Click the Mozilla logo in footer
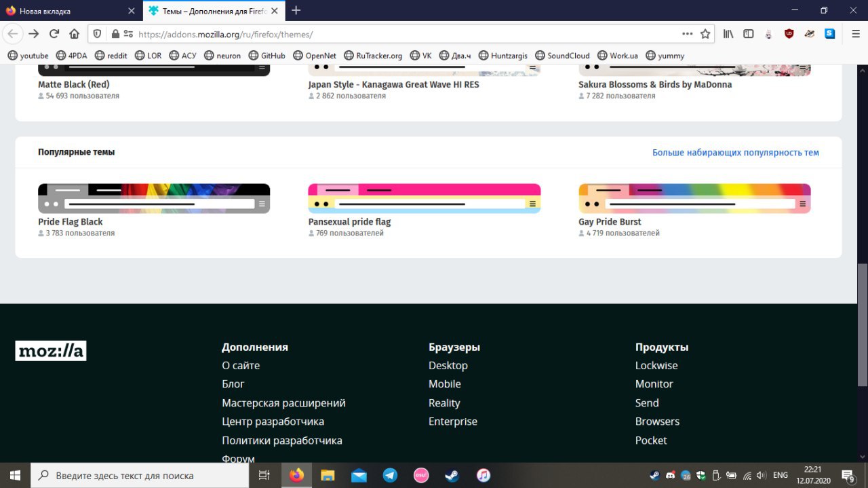Image resolution: width=868 pixels, height=488 pixels. pos(51,351)
